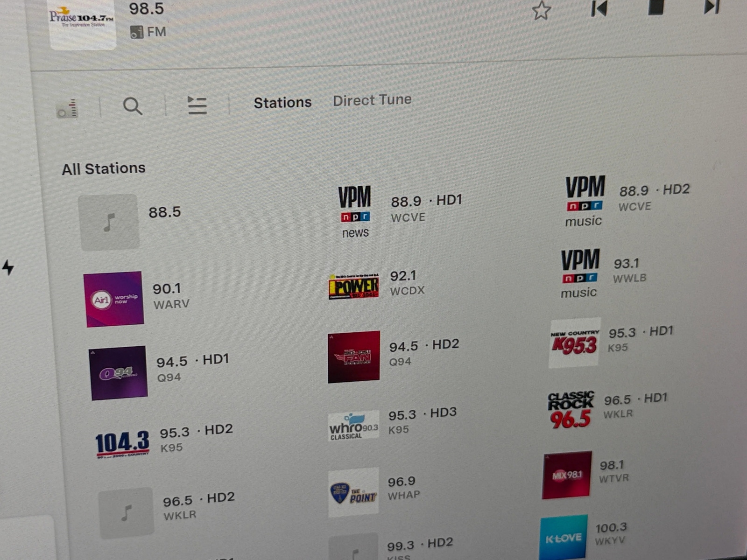This screenshot has width=747, height=560.
Task: Tune to Classic Rock 96.5 HD1
Action: pyautogui.click(x=571, y=410)
